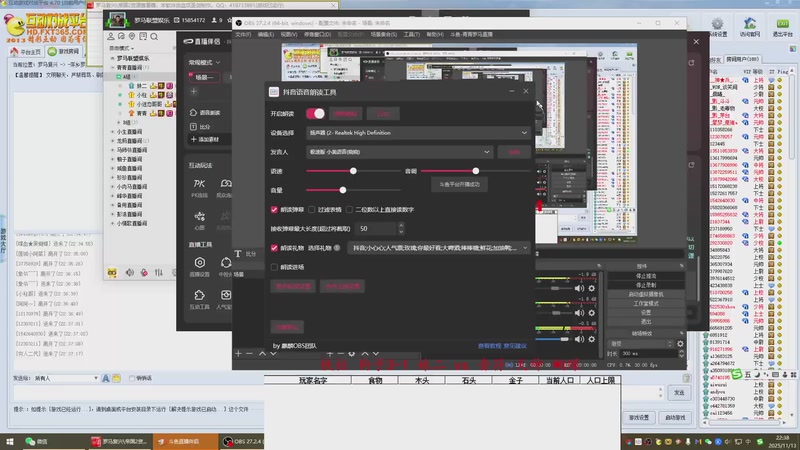The width and height of the screenshot is (800, 450).
Task: Click the search magnifier in room list toolbar
Action: click(154, 37)
